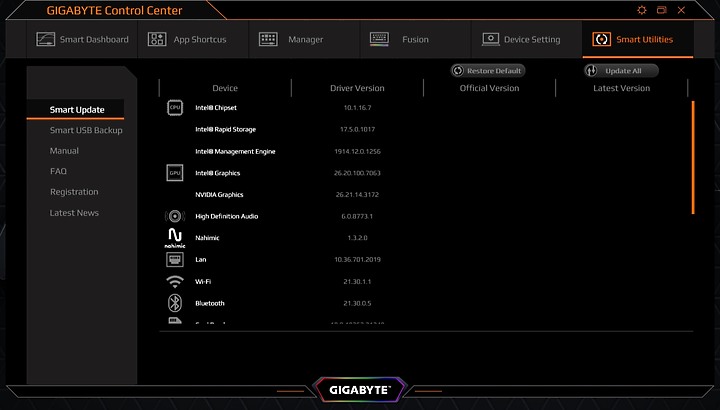Click driver version 6.0.8773.1
The width and height of the screenshot is (720, 410).
[x=357, y=216]
